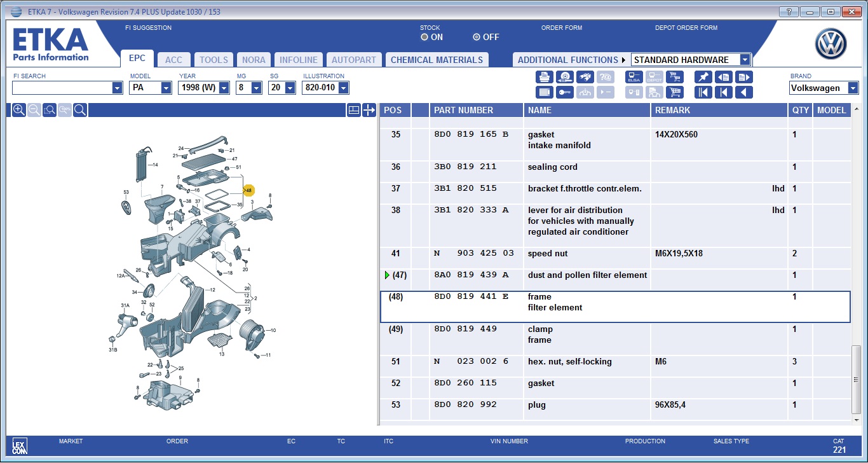The height and width of the screenshot is (463, 868).
Task: Open the FI SEARCH dropdown
Action: (x=117, y=88)
